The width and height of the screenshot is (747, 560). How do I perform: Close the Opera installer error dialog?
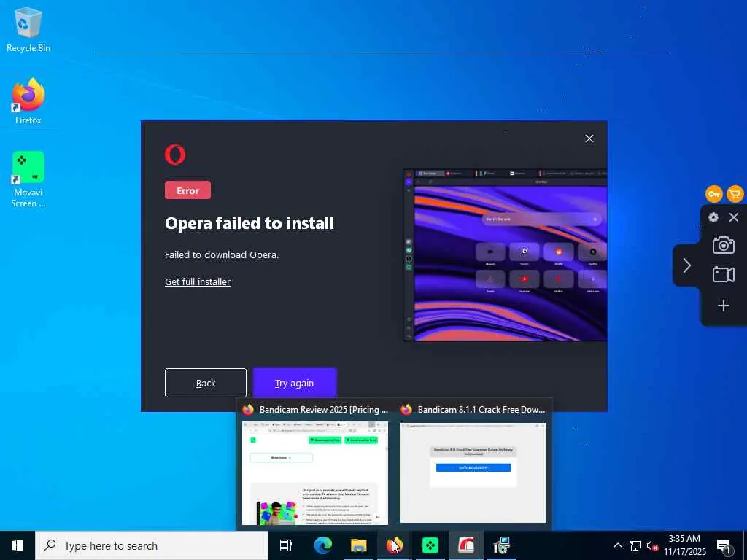pyautogui.click(x=589, y=139)
